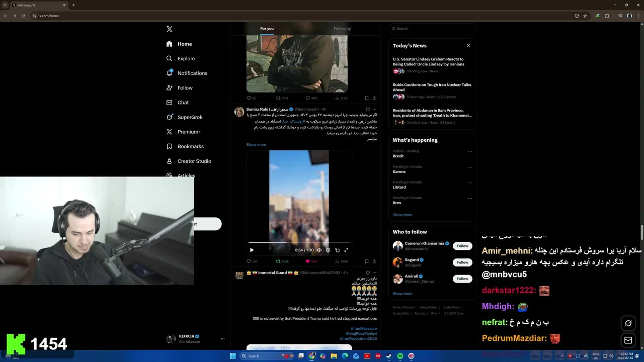The width and height of the screenshot is (644, 362).
Task: Open more options for Brexit trend
Action: click(x=470, y=151)
